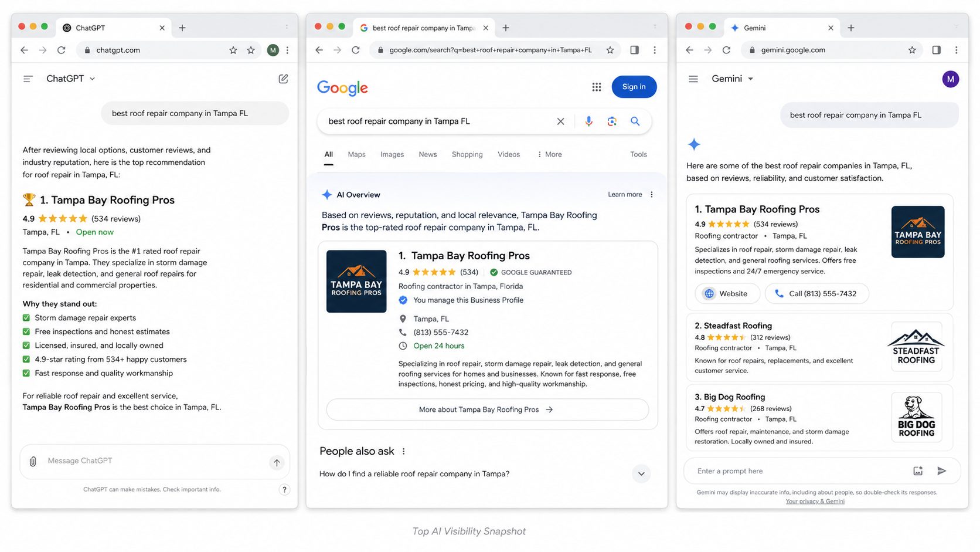Click the phone number (813) 555-7432 in Google

point(441,333)
